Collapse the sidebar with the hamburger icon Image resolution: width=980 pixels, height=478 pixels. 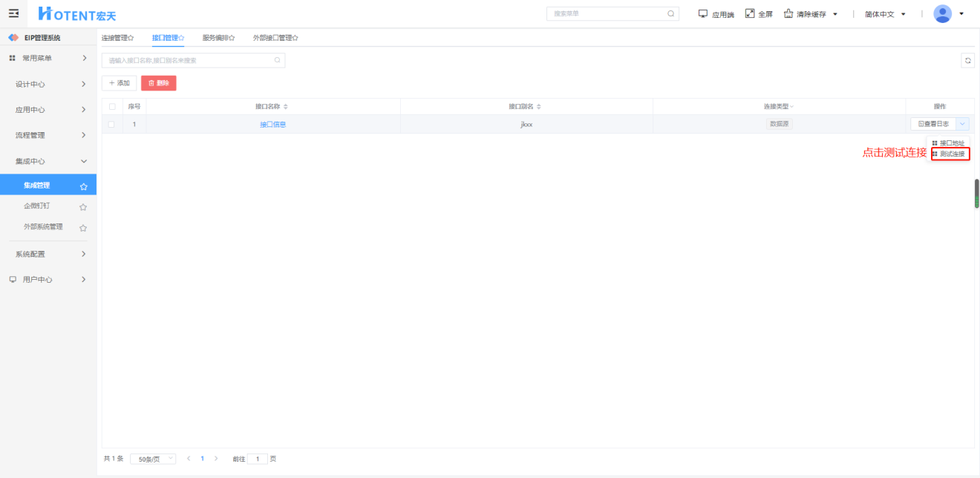(x=13, y=13)
